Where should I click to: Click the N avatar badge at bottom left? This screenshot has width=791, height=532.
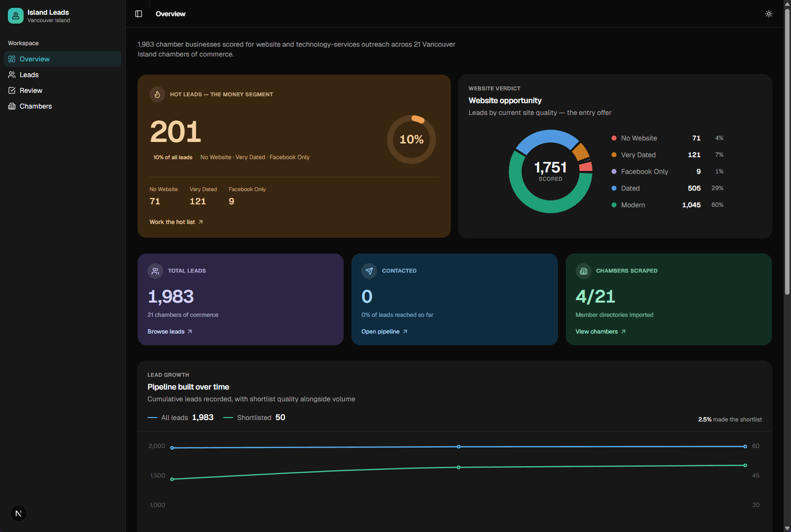[19, 513]
